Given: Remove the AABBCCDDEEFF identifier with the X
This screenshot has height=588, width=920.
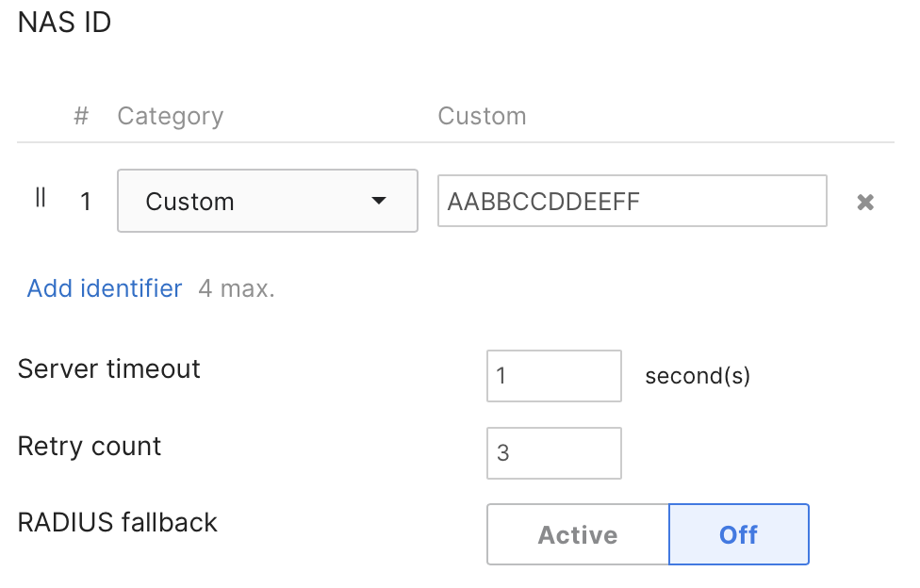Looking at the screenshot, I should (x=865, y=202).
